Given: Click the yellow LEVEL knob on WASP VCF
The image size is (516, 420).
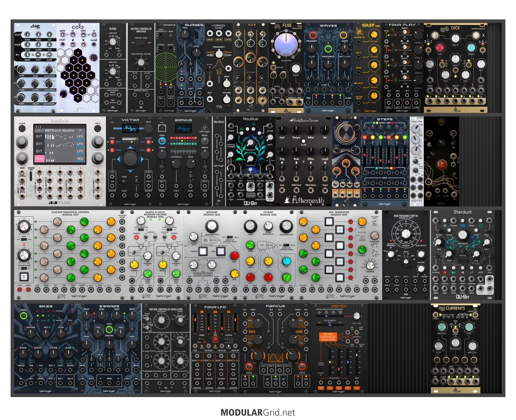Looking at the screenshot, I should click(374, 35).
